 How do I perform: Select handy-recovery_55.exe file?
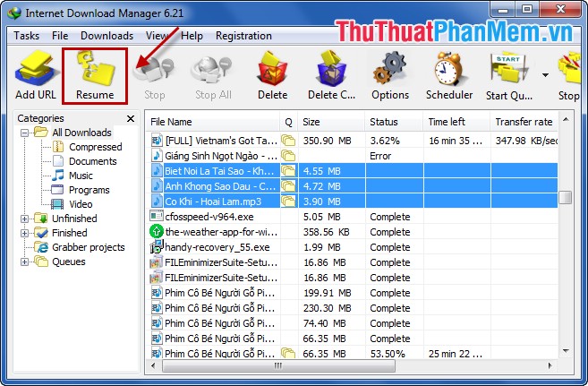click(x=217, y=247)
